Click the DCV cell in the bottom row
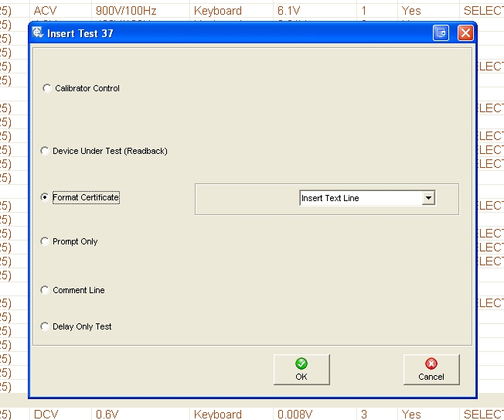 (x=46, y=414)
